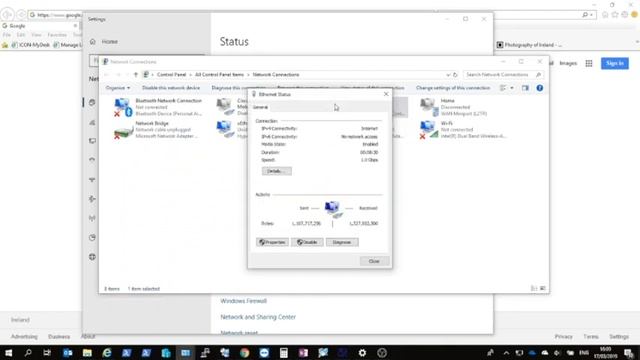Viewport: 640px width, 360px height.
Task: Open Windows Firewall link in Settings
Action: point(243,301)
